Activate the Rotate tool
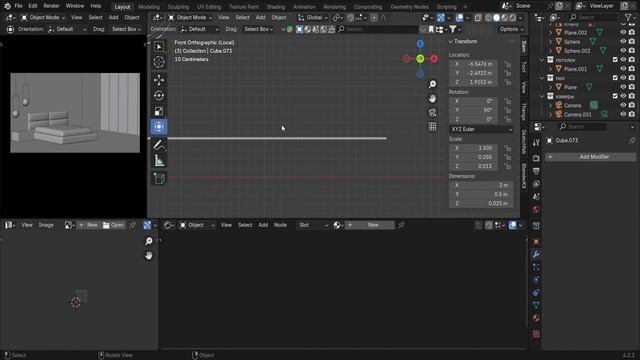The image size is (640, 360). (x=159, y=96)
